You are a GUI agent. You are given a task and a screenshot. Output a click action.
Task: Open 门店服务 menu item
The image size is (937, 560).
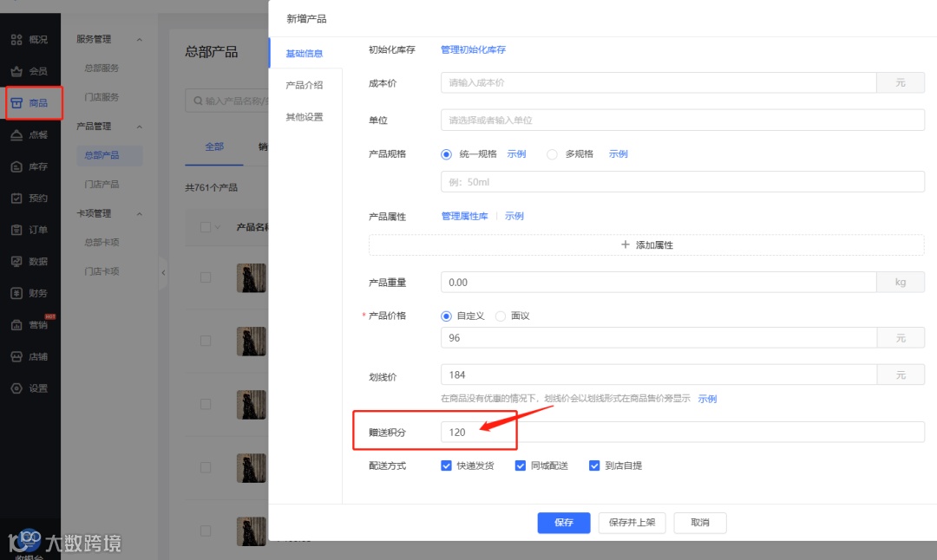click(x=102, y=97)
